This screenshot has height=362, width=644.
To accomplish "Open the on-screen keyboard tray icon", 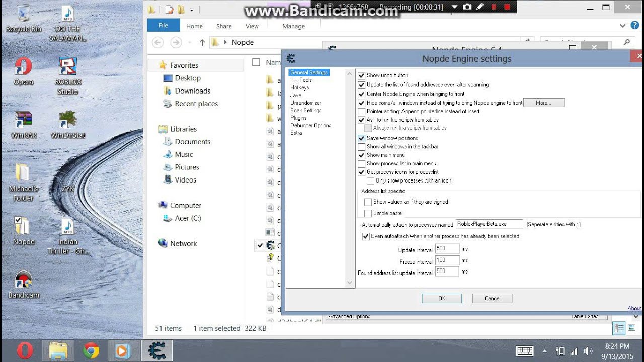I will click(525, 351).
